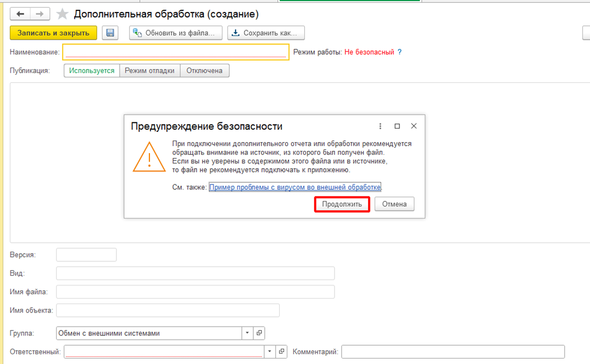Add form to favorites with star icon
The image size is (590, 364).
click(63, 14)
